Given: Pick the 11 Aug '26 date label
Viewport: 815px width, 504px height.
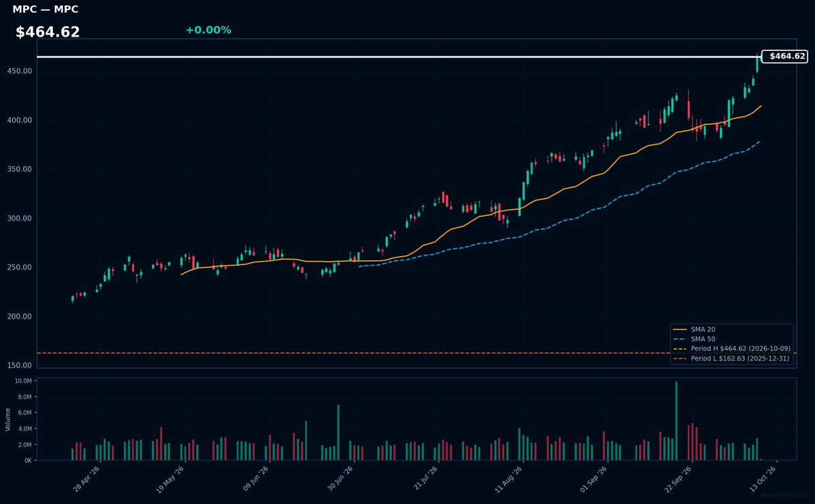Looking at the screenshot, I should (508, 479).
